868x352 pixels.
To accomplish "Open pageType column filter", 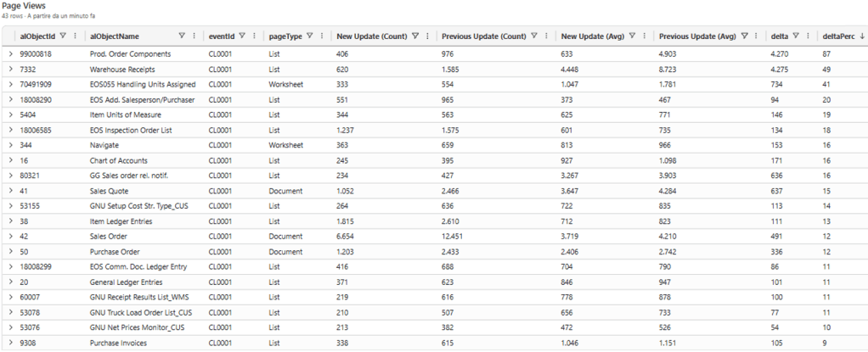I will coord(309,36).
